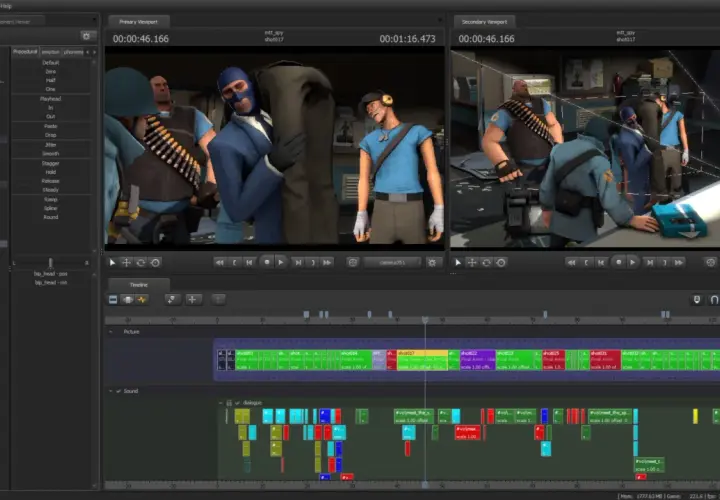Screen dimensions: 720x500
Task: Select the yellow highlighted shot clip in Picture track
Action: click(x=422, y=360)
